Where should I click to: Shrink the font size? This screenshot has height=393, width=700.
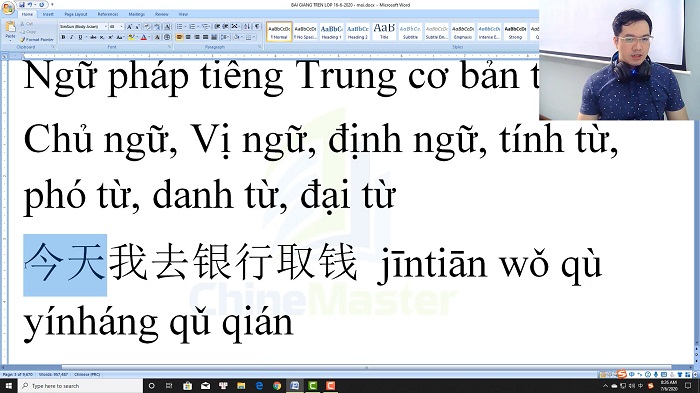[x=138, y=27]
